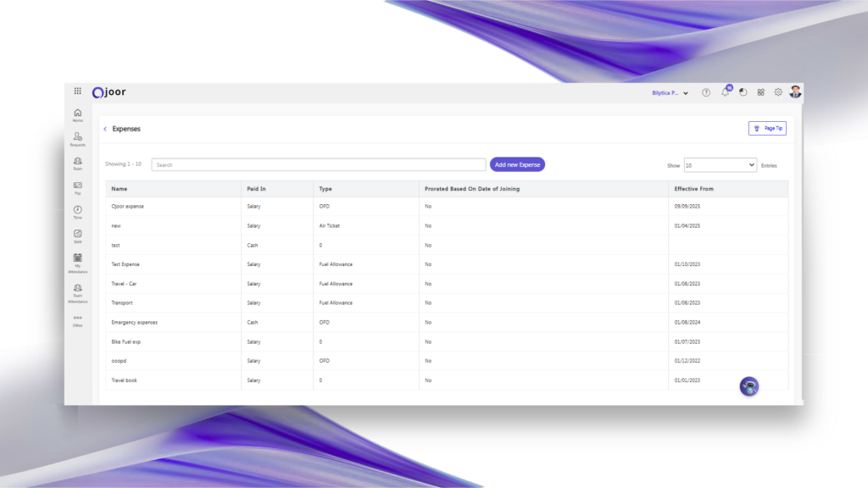Screen dimensions: 868x488
Task: Expand the Other menu in sidebar
Action: [x=78, y=321]
